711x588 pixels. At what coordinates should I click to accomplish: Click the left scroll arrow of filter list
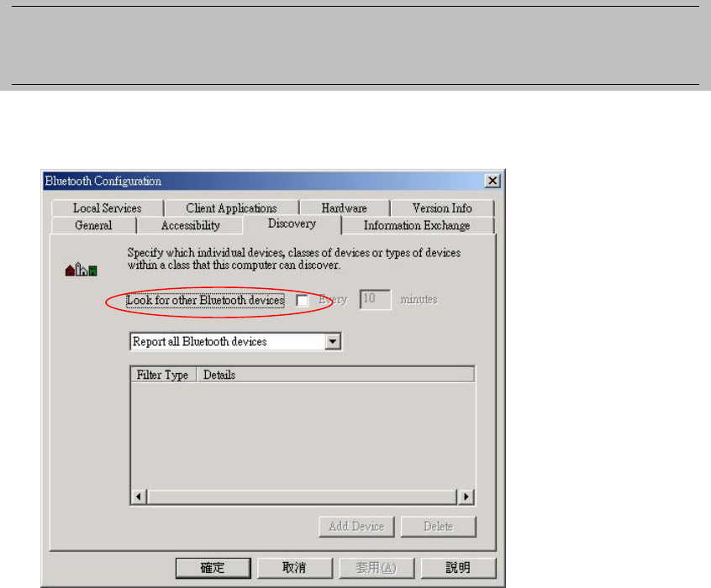pos(139,497)
